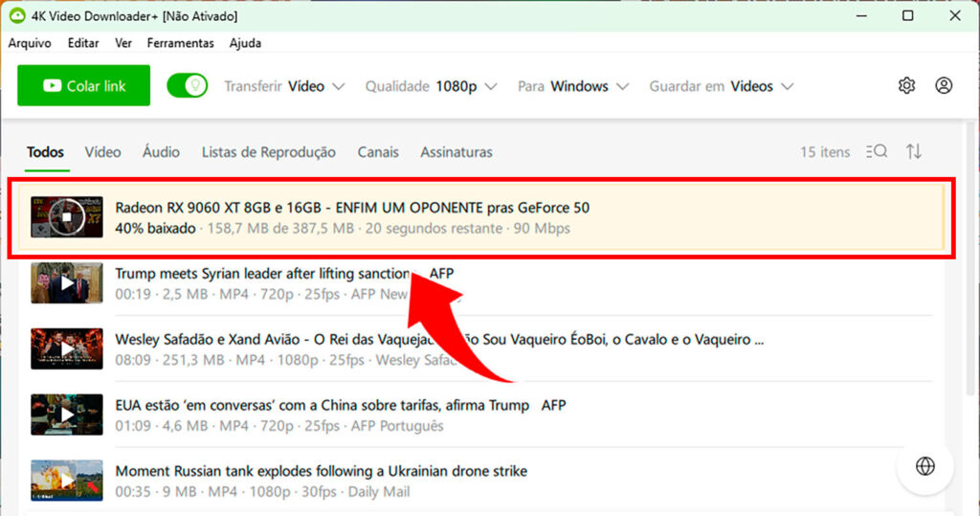Click the 4K Video Downloader+ app icon
Screen dimensions: 980x516
pos(17,15)
